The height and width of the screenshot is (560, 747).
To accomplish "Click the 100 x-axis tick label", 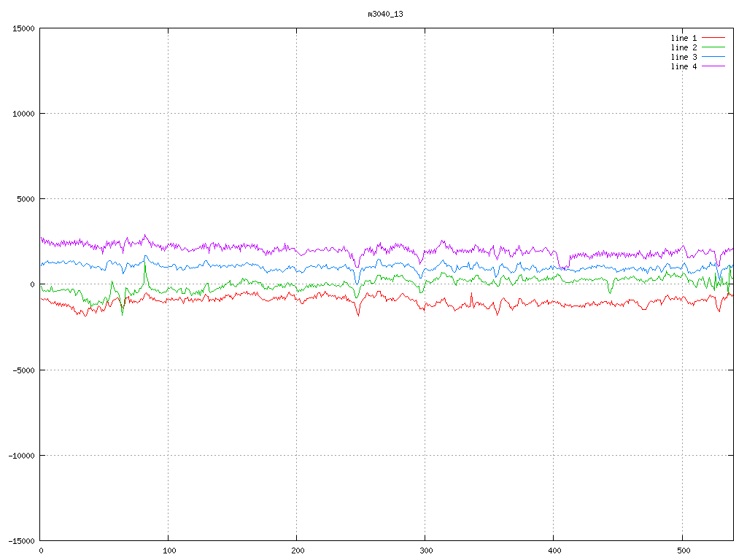I will 169,551.
